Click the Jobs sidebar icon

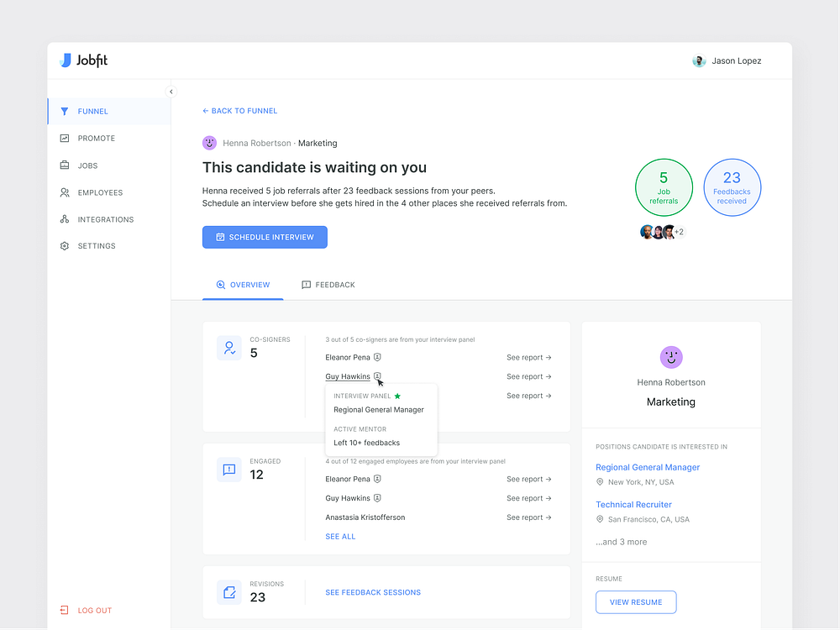point(64,165)
